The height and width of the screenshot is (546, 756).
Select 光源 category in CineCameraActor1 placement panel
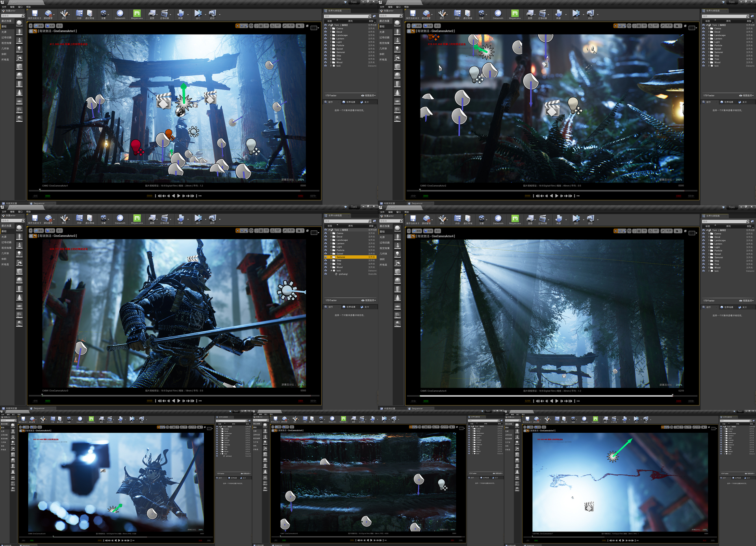pos(5,32)
